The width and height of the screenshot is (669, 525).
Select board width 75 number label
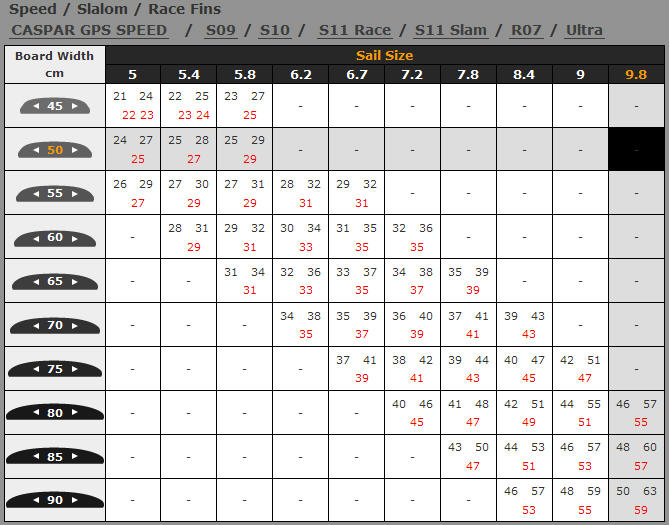pyautogui.click(x=55, y=369)
